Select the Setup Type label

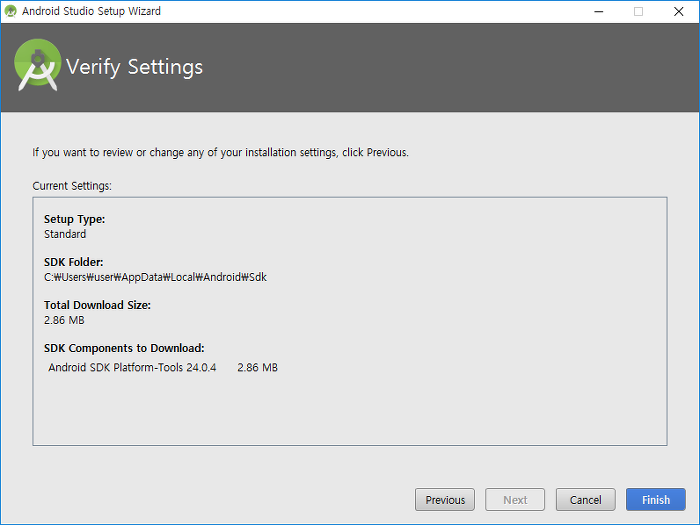[x=75, y=219]
